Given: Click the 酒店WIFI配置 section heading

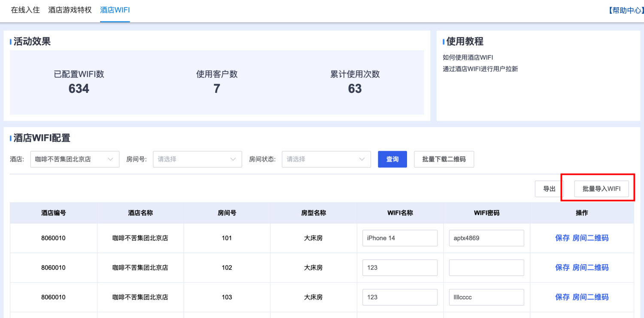Looking at the screenshot, I should 42,138.
